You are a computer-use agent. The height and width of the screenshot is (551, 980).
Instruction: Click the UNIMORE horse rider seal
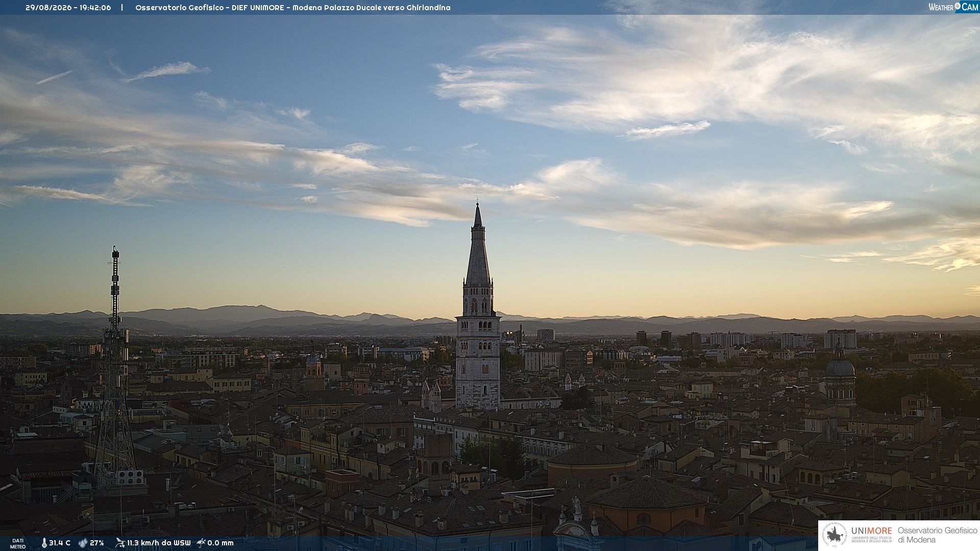835,535
